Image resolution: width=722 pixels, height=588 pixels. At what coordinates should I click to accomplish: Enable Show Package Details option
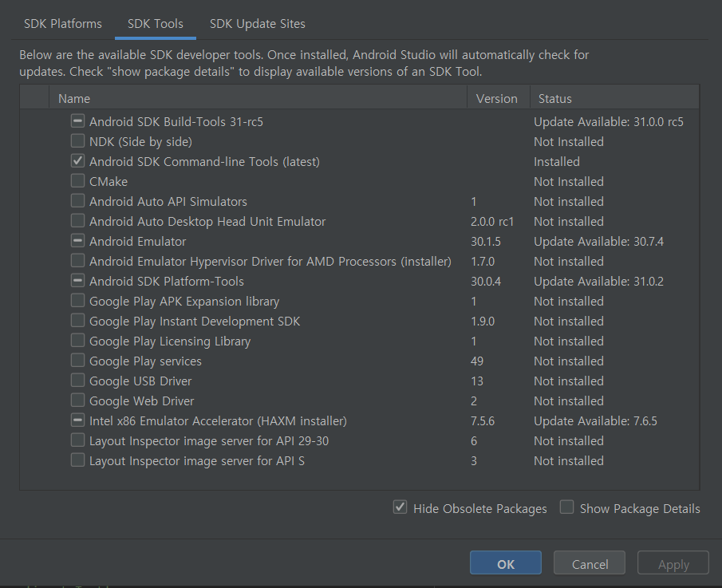coord(566,507)
